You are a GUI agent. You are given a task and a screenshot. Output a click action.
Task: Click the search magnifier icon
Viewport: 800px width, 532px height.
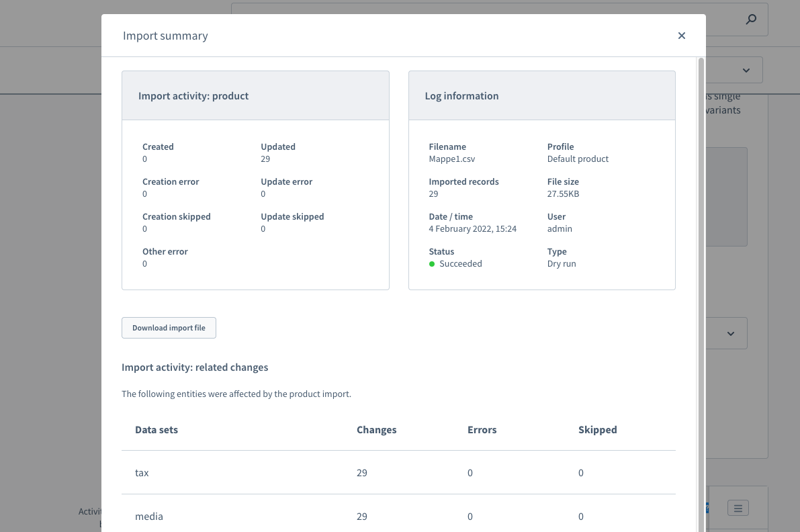(x=751, y=19)
